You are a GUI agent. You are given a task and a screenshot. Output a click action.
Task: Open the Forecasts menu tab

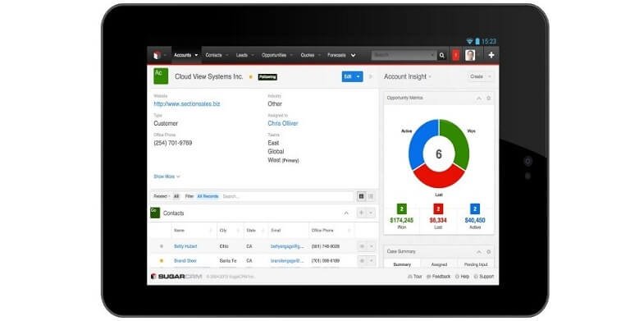336,55
